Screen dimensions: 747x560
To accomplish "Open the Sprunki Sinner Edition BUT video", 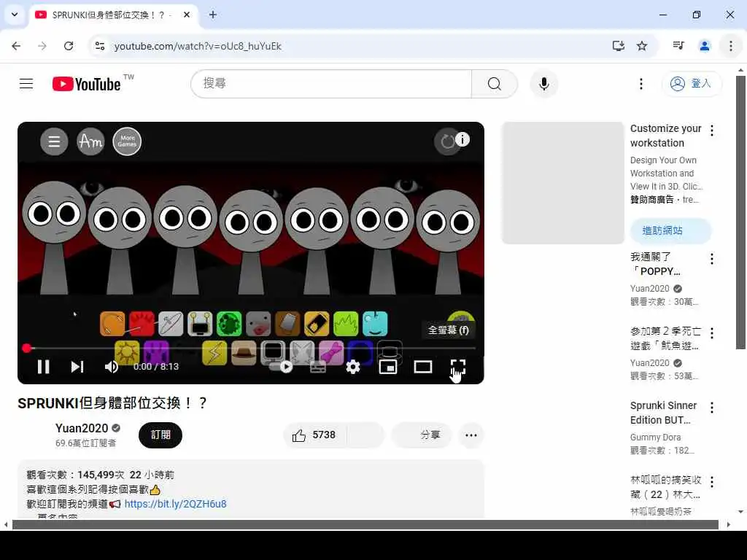I will pos(663,413).
